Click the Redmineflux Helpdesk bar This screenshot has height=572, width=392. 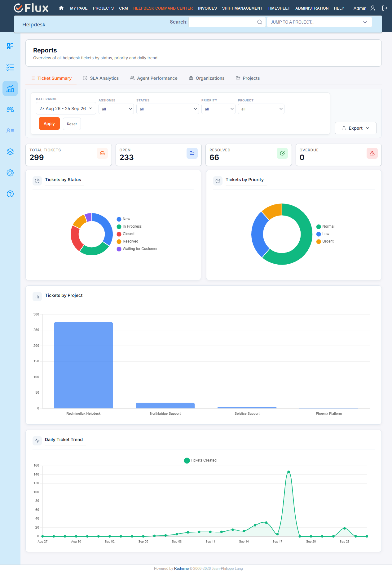pos(83,365)
